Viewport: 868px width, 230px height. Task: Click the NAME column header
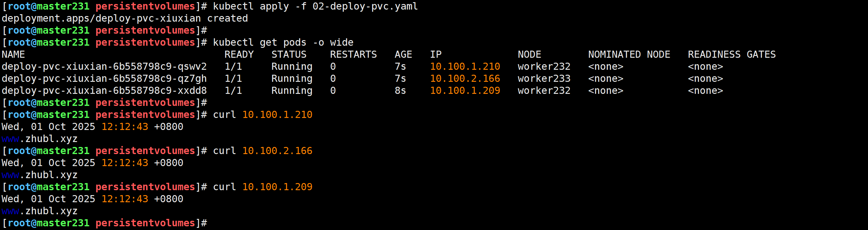(x=13, y=55)
